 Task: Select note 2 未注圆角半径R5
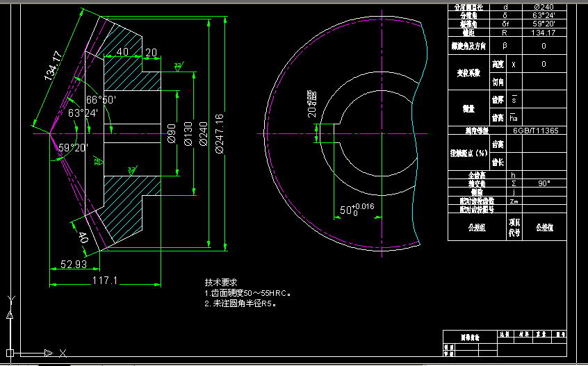click(240, 303)
